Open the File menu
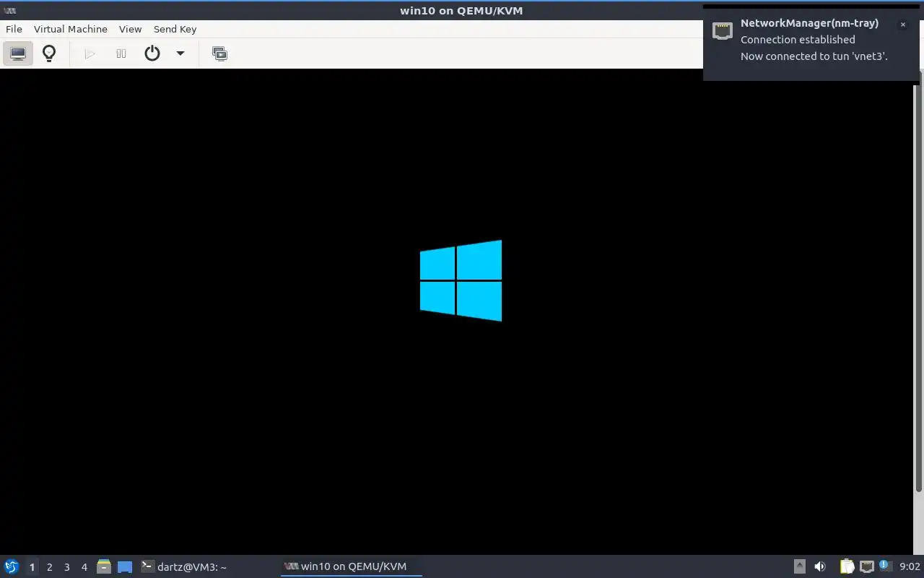The height and width of the screenshot is (578, 924). 14,29
